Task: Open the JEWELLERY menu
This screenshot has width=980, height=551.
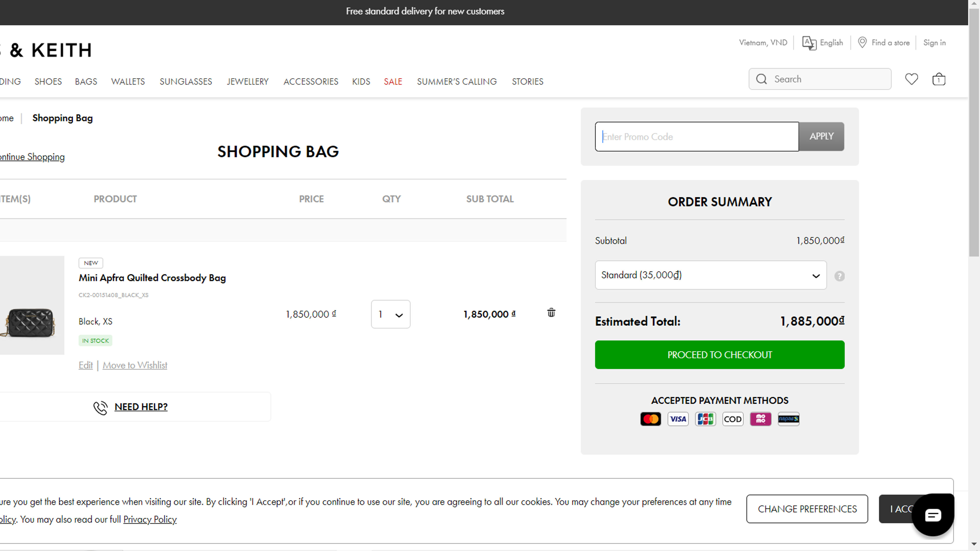Action: pos(248,81)
